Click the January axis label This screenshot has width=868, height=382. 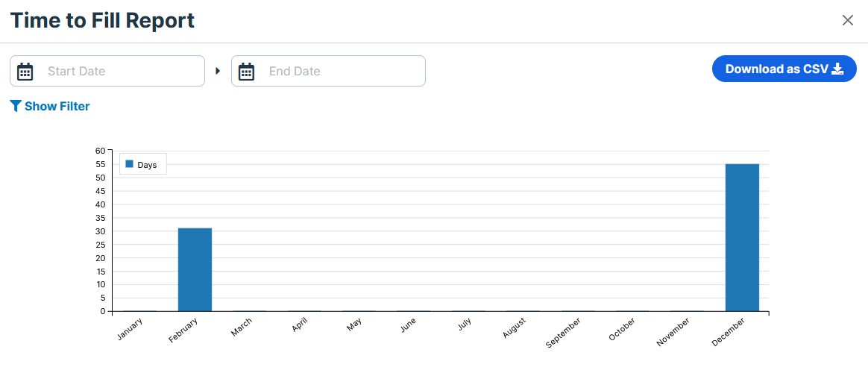pyautogui.click(x=130, y=329)
